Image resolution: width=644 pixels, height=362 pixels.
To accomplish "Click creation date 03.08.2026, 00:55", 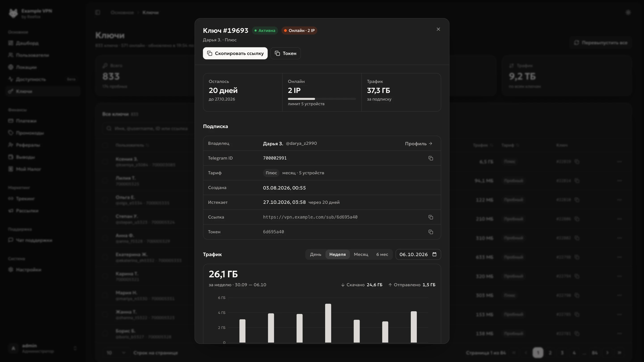I will tap(284, 188).
